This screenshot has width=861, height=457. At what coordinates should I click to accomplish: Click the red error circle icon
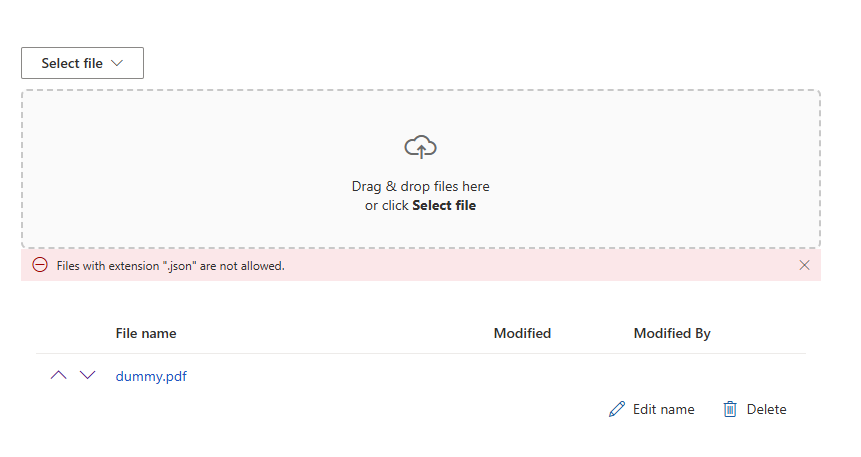pos(40,265)
